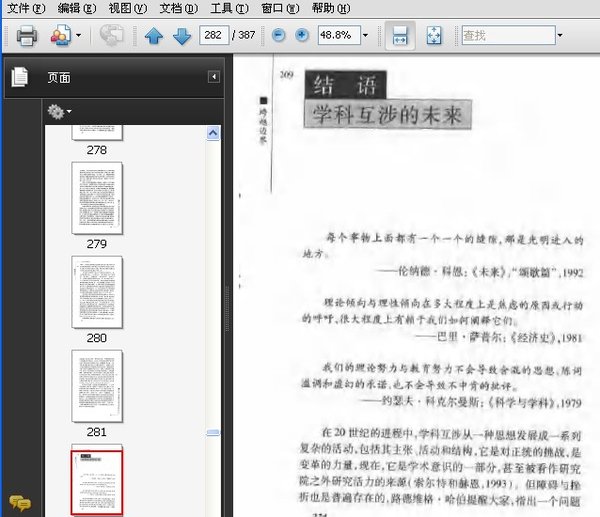Click the thumbnail scrollbar up arrow
This screenshot has width=600, height=517.
213,133
